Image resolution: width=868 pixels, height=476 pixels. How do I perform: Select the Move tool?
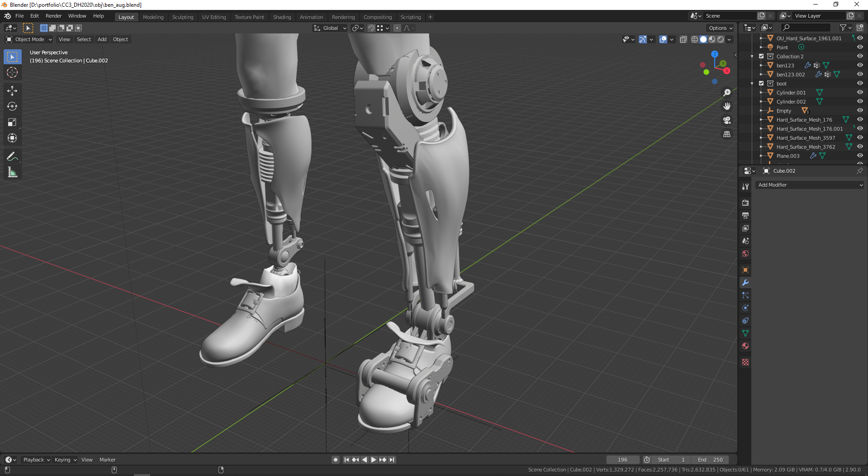[x=12, y=91]
